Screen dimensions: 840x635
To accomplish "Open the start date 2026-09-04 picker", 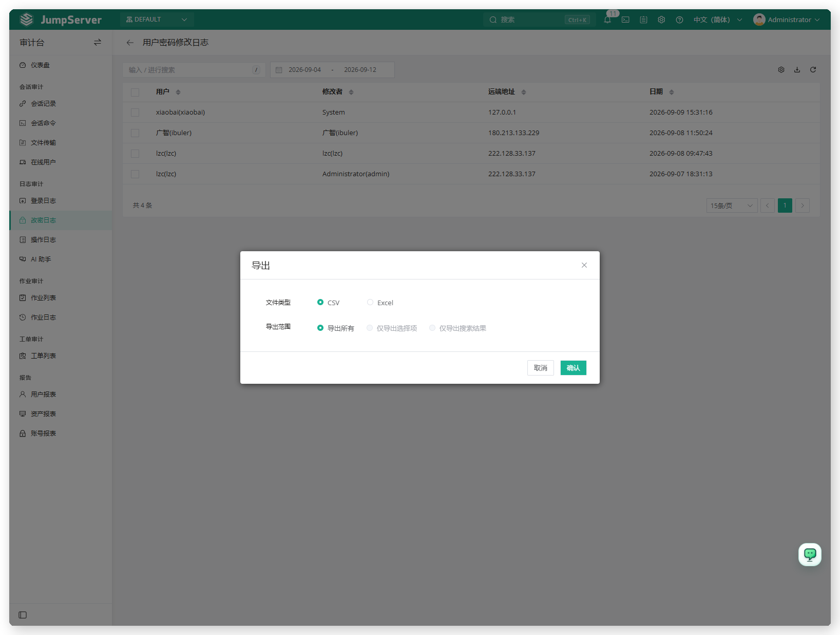I will pos(304,70).
